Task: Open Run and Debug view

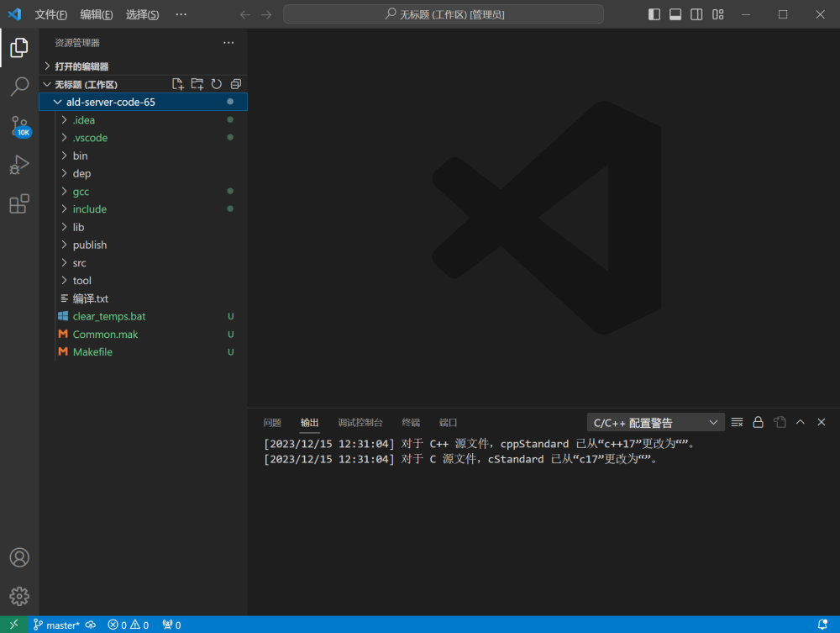Action: (x=19, y=165)
